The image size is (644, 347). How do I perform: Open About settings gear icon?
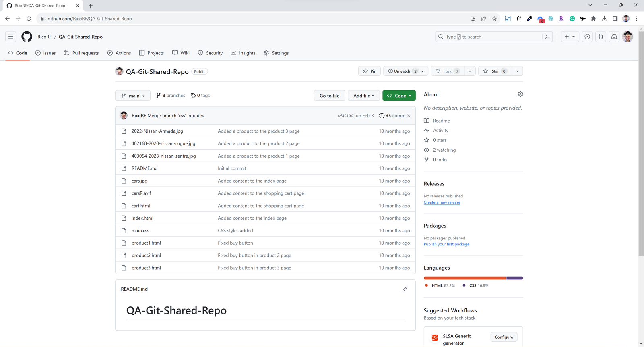pos(520,94)
